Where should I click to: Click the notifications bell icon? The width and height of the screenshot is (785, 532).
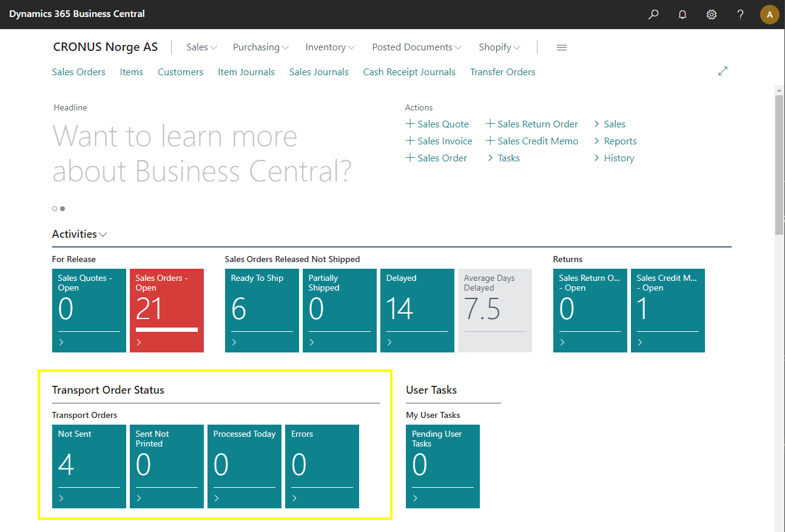click(x=682, y=15)
